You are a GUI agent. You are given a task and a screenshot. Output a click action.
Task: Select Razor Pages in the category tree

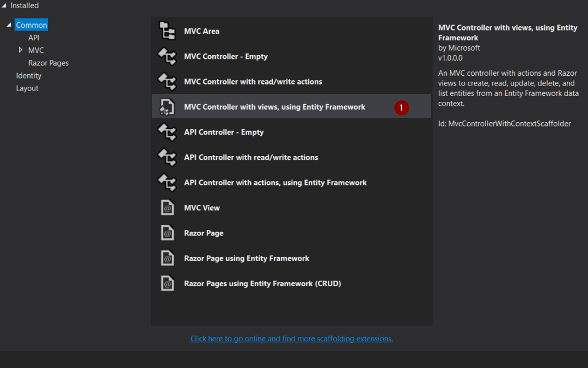pos(48,63)
